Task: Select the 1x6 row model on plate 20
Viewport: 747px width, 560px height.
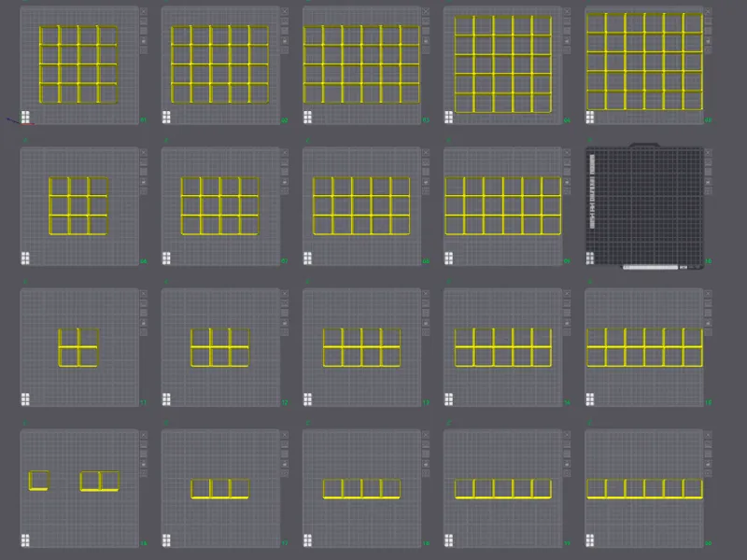Action: [x=644, y=488]
